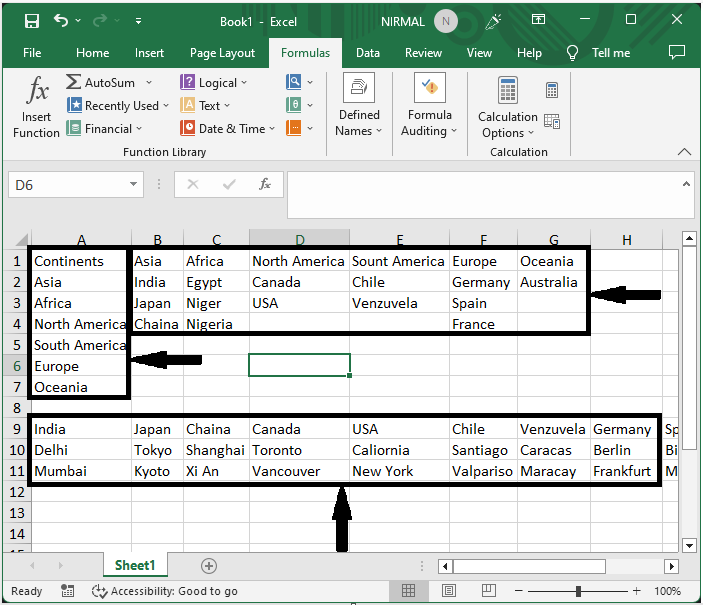Click Tell me search lightbulb
The height and width of the screenshot is (605, 703).
[572, 53]
